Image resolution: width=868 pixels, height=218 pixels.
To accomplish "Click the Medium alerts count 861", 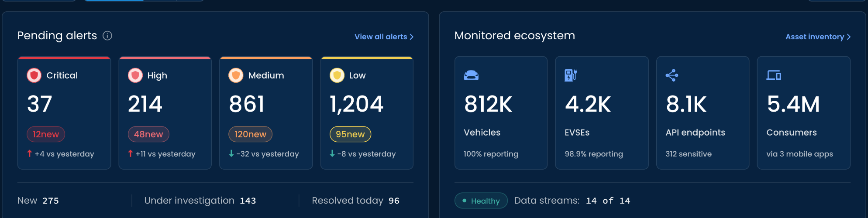I will (247, 104).
